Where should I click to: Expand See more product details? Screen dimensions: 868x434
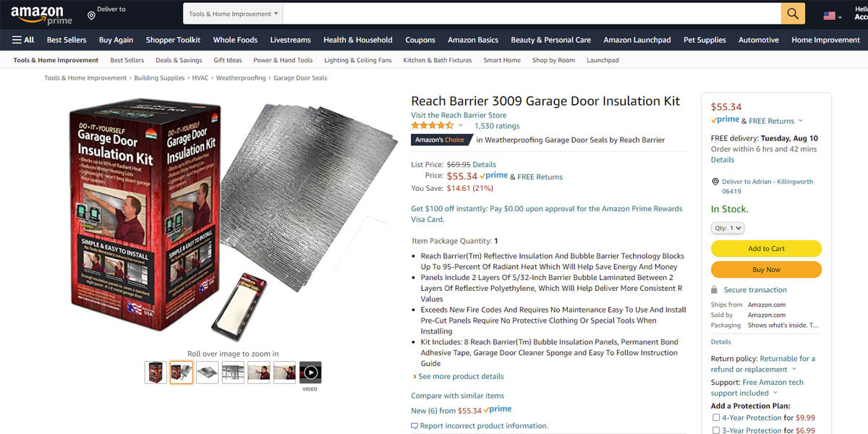click(461, 376)
